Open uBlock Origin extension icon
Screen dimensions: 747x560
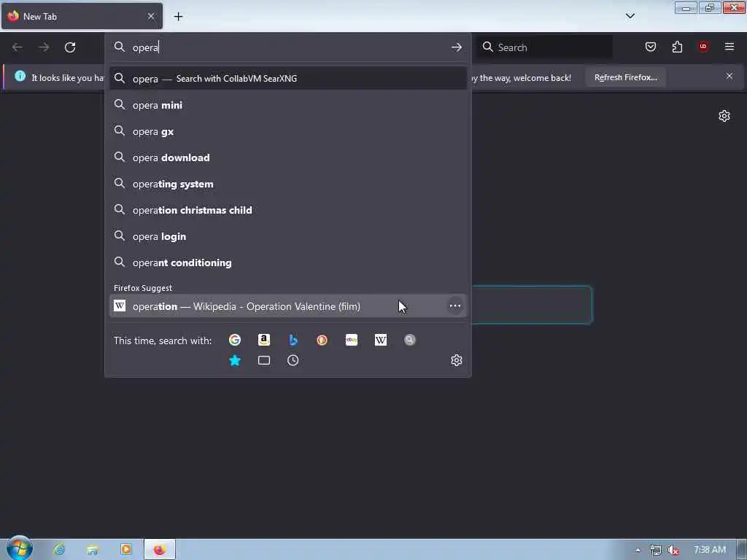(x=703, y=47)
